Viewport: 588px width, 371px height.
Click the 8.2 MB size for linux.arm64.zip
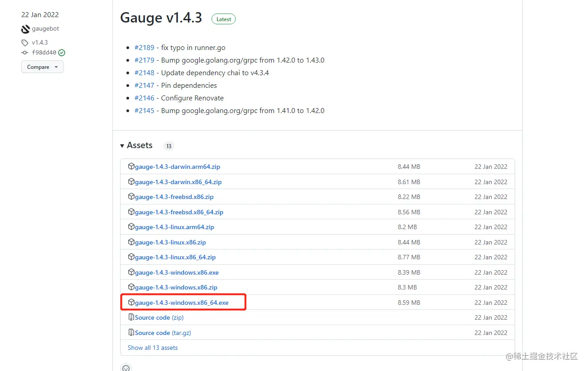coord(407,227)
